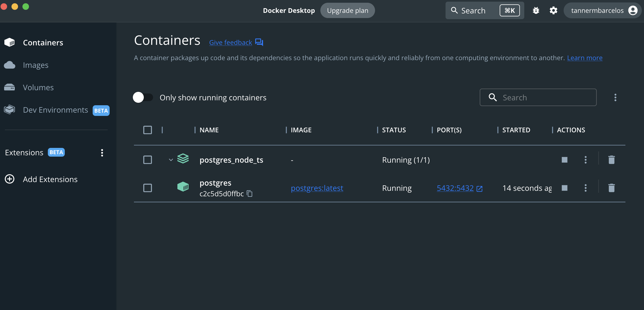This screenshot has height=310, width=644.
Task: Open the bug troubleshoot icon
Action: 536,11
